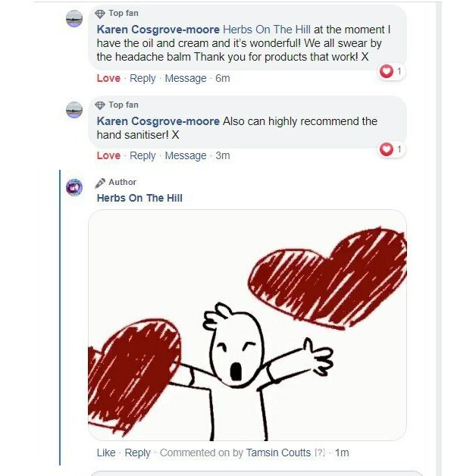Reply to the Herbs On The Hill image comment
Viewport: 476px width, 476px height.
click(137, 453)
